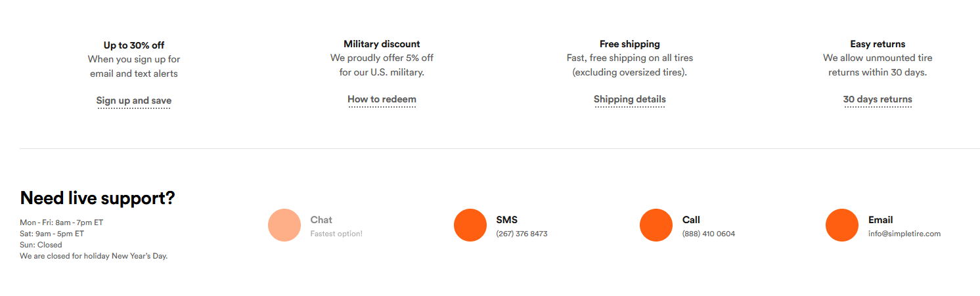Image resolution: width=980 pixels, height=296 pixels.
Task: Click the orange SMS circle icon
Action: coord(470,225)
